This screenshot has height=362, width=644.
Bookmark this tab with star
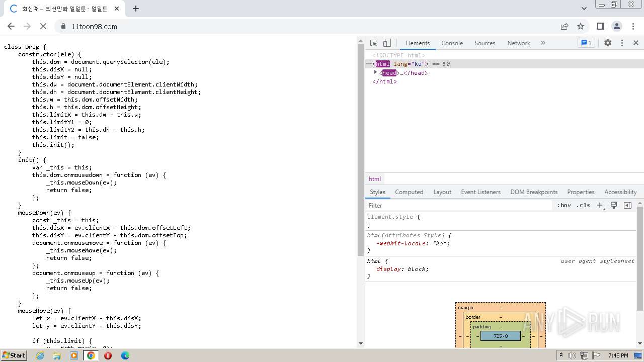click(x=581, y=26)
